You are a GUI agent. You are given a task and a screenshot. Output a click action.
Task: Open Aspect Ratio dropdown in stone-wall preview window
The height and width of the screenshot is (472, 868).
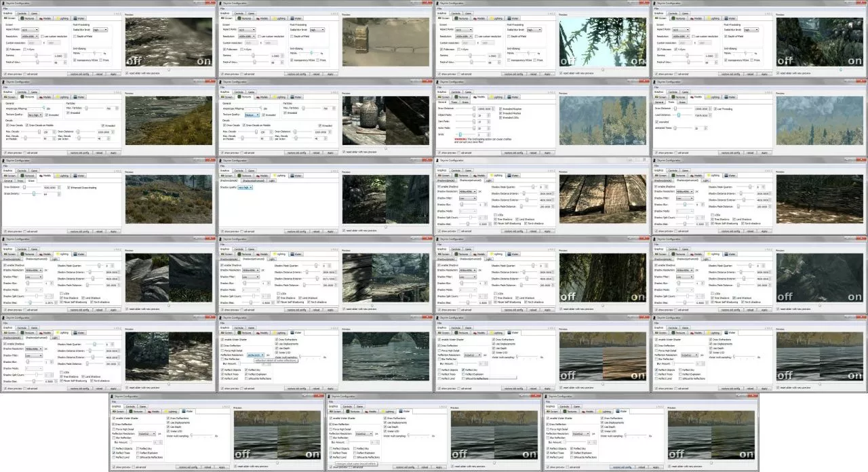(x=247, y=30)
